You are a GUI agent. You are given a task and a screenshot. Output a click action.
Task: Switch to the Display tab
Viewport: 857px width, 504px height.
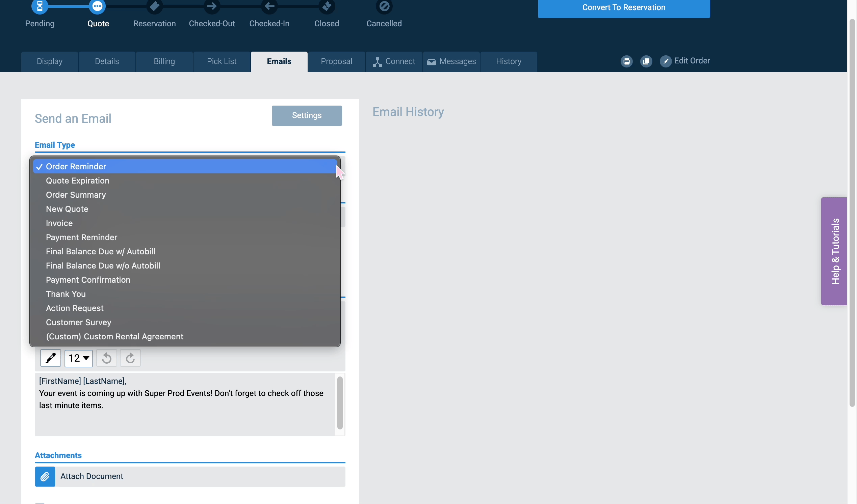(50, 61)
